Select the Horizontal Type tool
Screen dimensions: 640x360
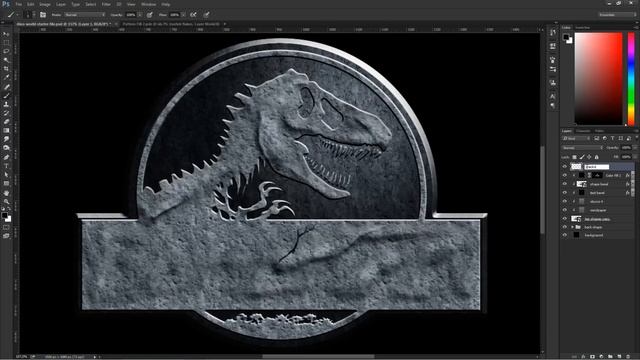(x=6, y=166)
